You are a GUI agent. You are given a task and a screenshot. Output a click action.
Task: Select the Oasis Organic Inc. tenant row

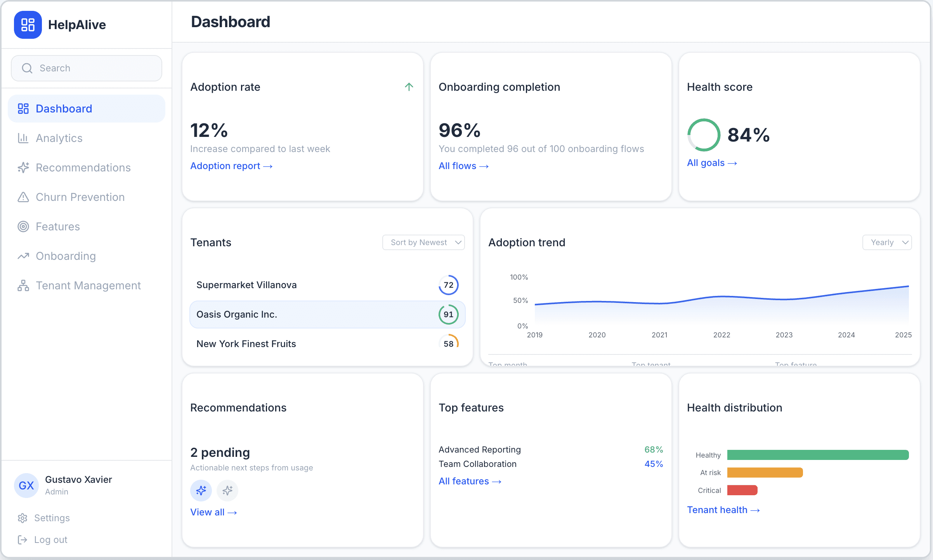[x=327, y=314]
